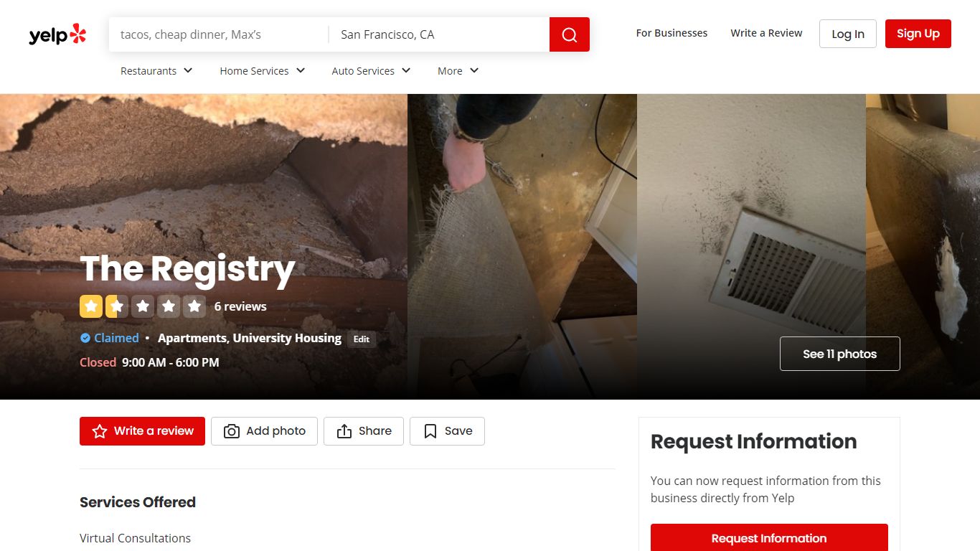
Task: Expand the More dropdown menu
Action: point(458,70)
